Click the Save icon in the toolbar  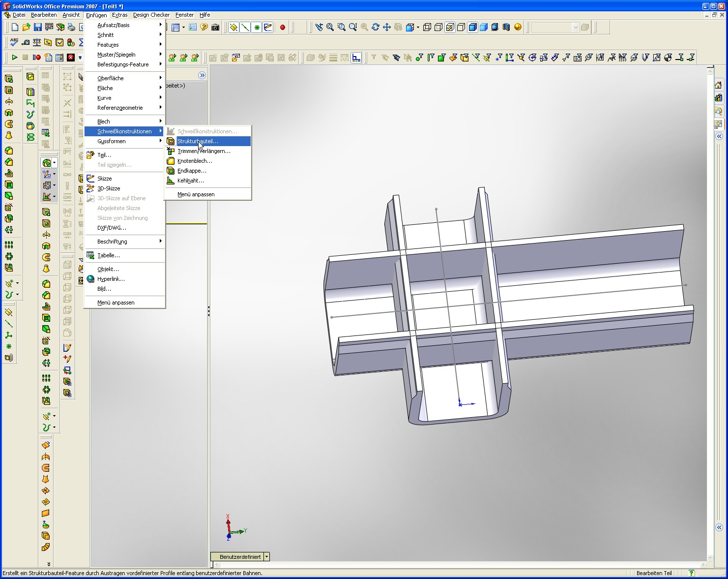click(38, 28)
